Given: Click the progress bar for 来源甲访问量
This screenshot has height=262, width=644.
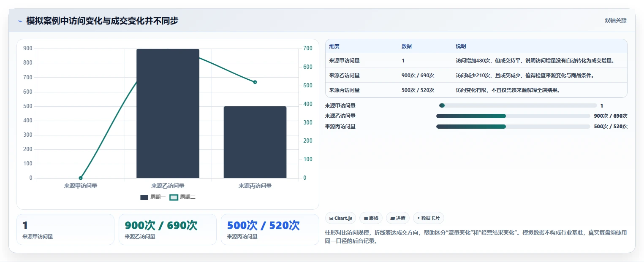Looking at the screenshot, I should coord(518,105).
